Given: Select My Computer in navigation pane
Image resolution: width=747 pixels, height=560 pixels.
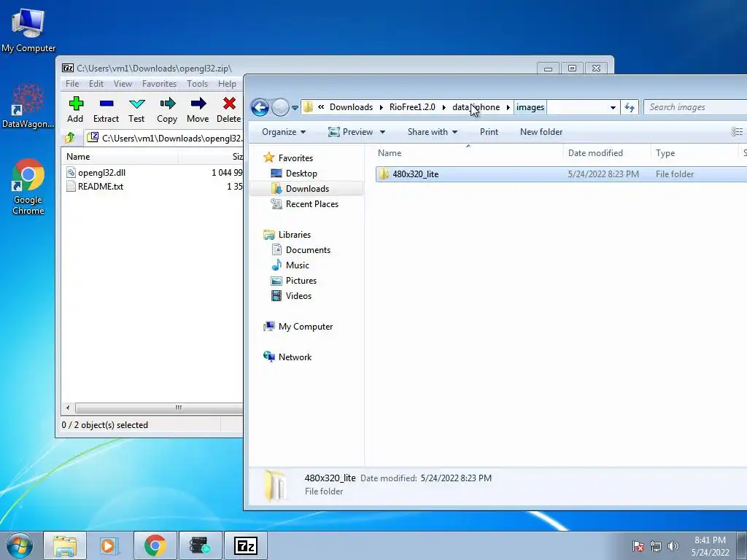Looking at the screenshot, I should pyautogui.click(x=306, y=326).
